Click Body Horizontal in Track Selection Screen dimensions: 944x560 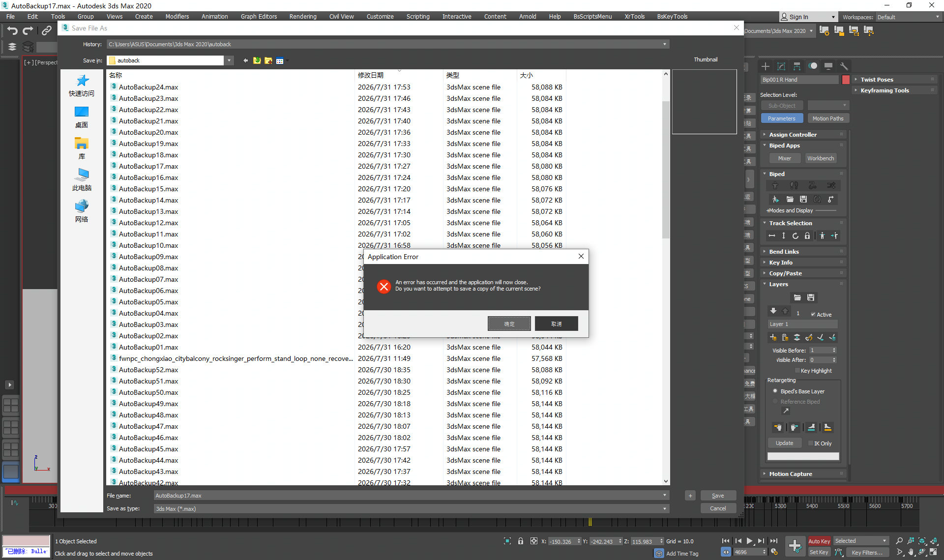point(772,236)
